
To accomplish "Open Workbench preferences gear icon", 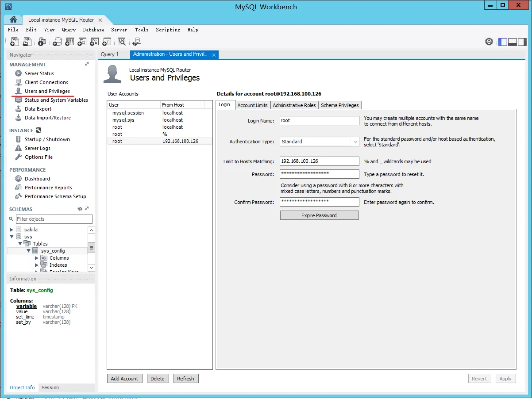I will click(x=489, y=42).
